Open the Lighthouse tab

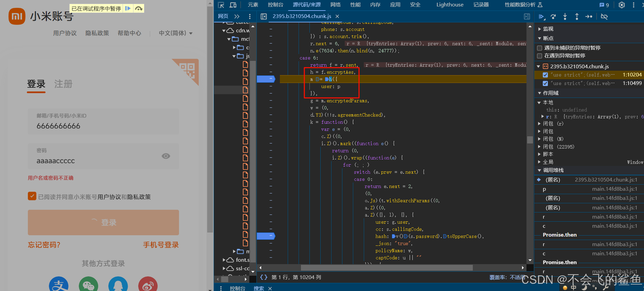(450, 5)
